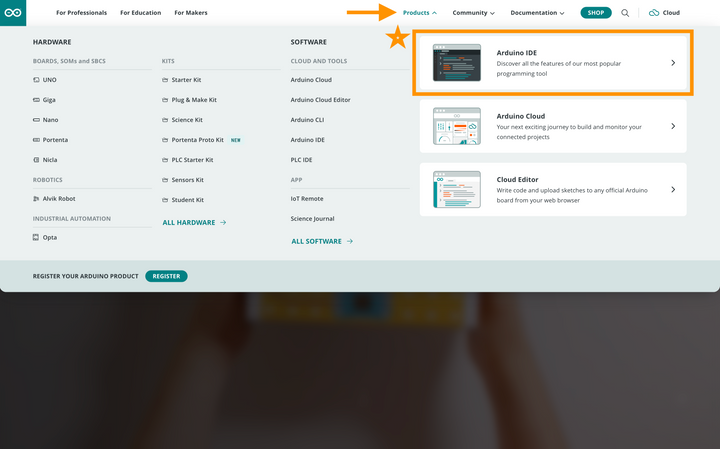Select UNO in boards list

coord(50,80)
